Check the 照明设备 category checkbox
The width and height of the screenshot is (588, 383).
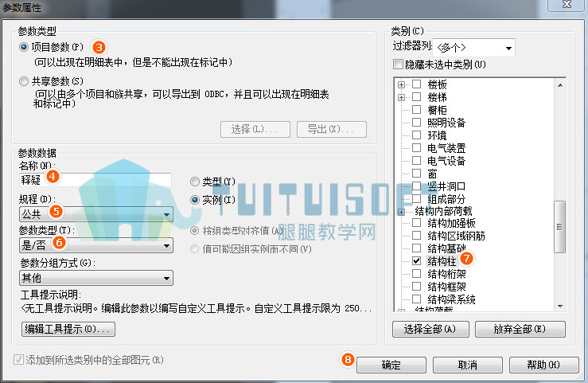pos(416,122)
